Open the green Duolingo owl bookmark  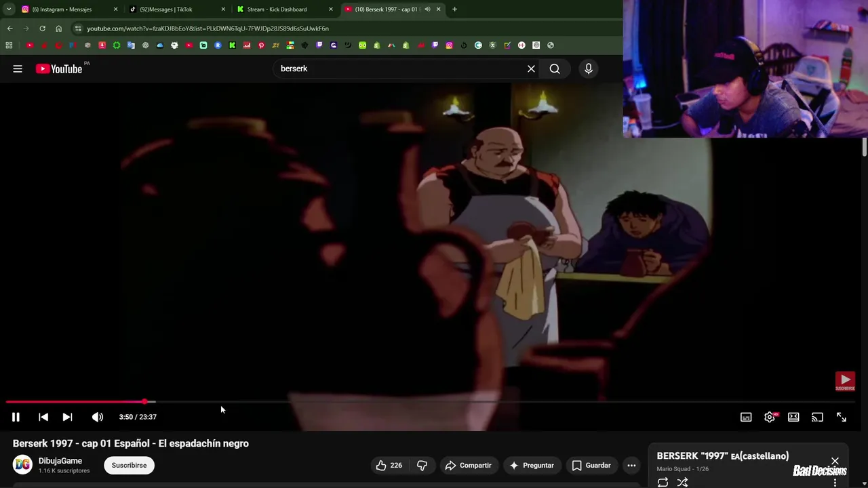tap(362, 45)
